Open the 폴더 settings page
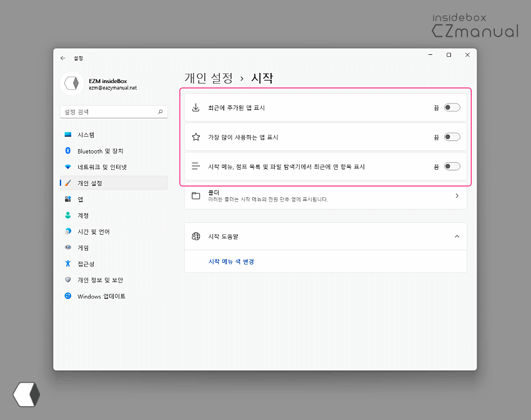This screenshot has height=420, width=531. tap(325, 197)
